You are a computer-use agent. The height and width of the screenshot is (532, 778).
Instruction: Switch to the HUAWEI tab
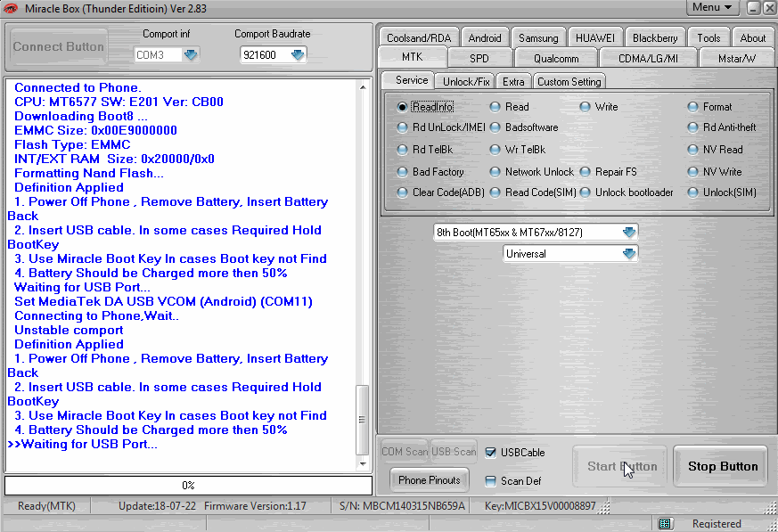(595, 37)
